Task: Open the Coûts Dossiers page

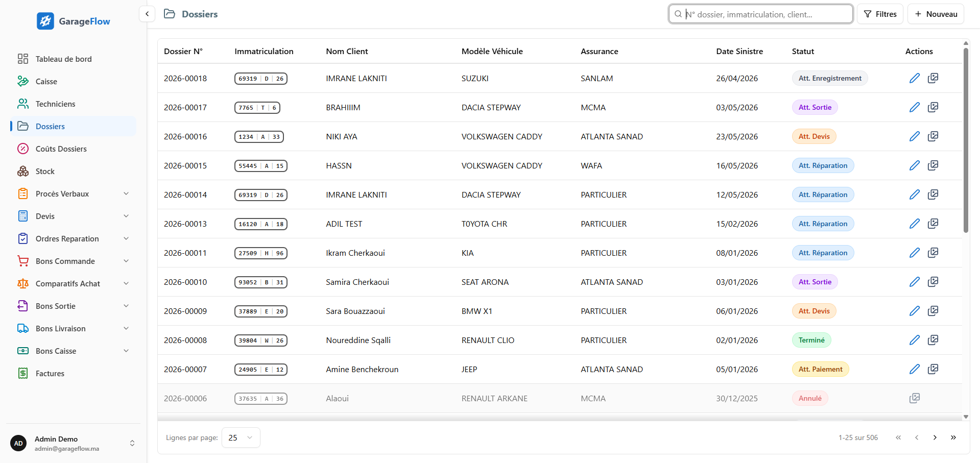Action: [x=73, y=149]
